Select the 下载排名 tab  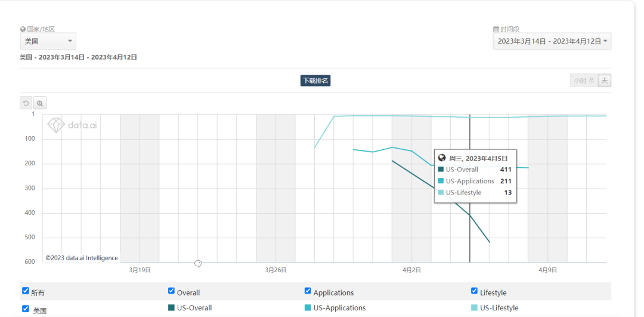pos(315,81)
